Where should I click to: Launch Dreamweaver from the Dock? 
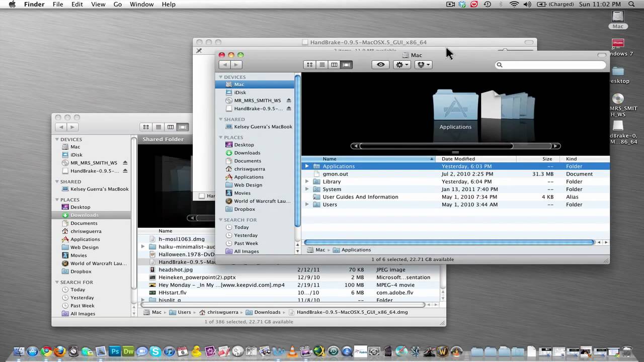(128, 351)
